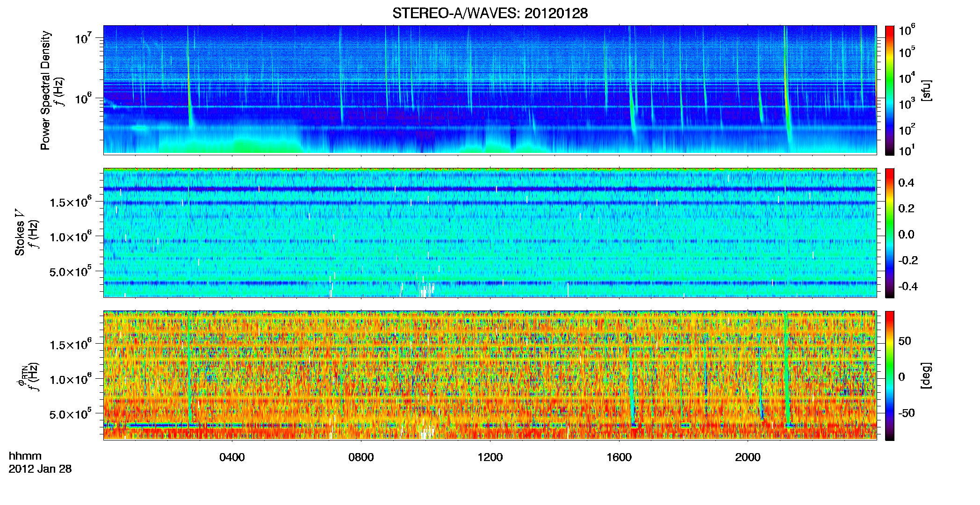
Task: Click the 2012 Jan 28 date label
Action: point(40,469)
